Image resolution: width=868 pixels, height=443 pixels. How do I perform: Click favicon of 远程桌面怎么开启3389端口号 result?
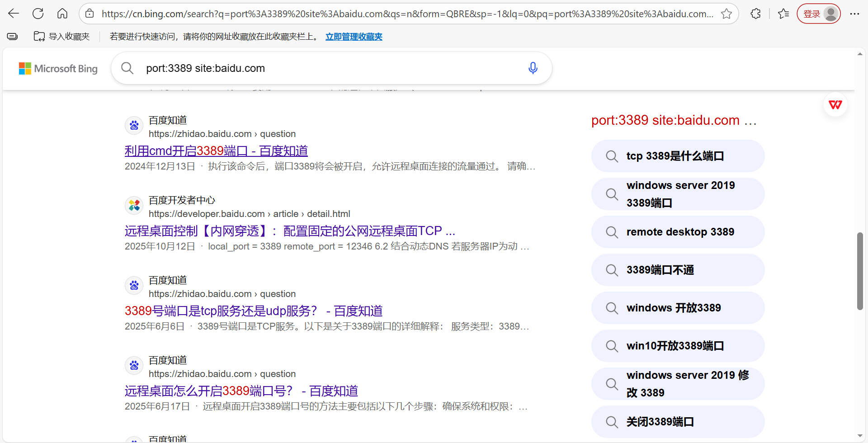[134, 365]
